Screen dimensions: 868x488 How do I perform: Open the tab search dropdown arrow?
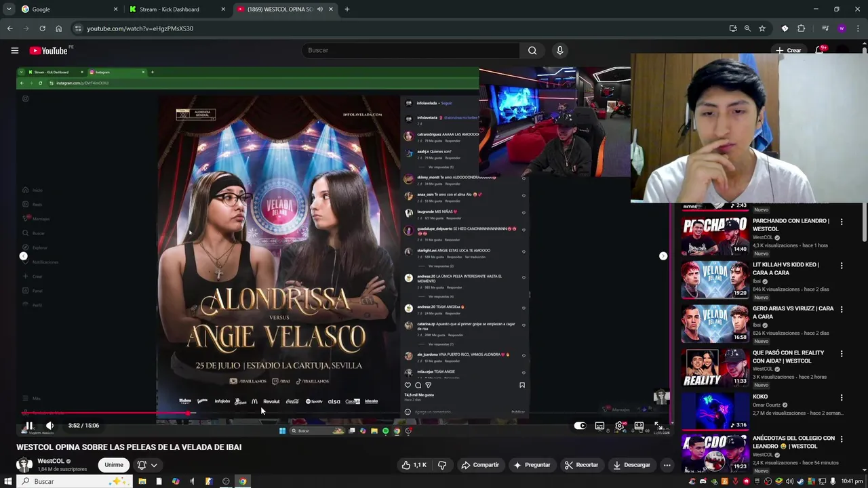pos(9,9)
